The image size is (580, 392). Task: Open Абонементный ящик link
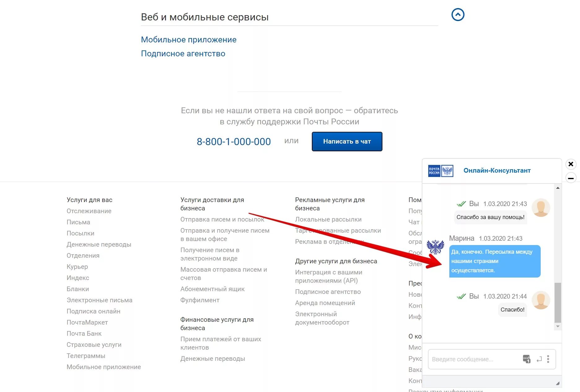coord(212,289)
